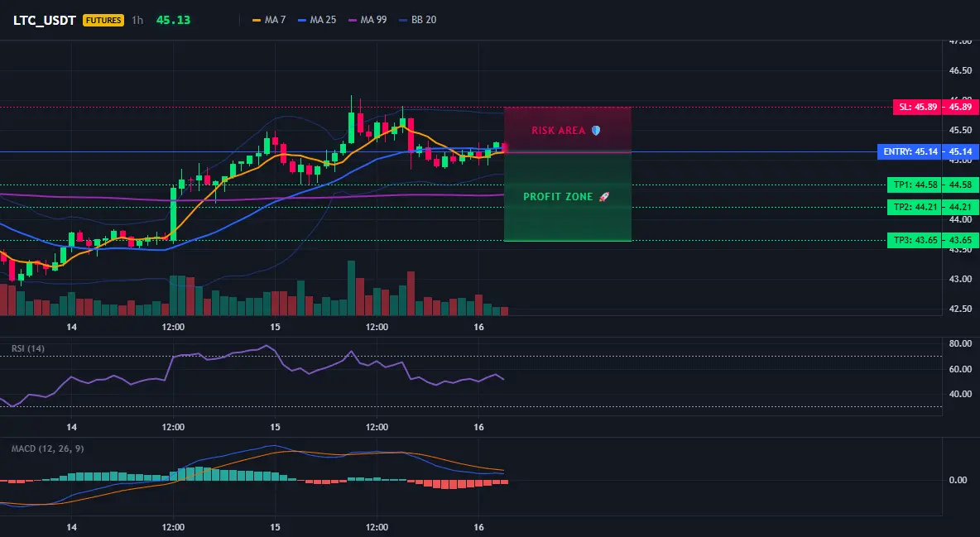
Task: Click date 16 on main chart axis
Action: (x=478, y=327)
